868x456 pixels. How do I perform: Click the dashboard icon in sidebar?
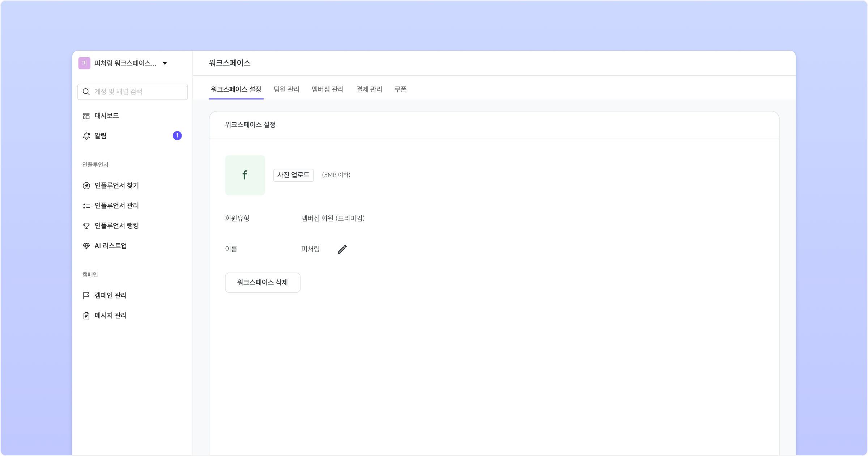pos(86,116)
